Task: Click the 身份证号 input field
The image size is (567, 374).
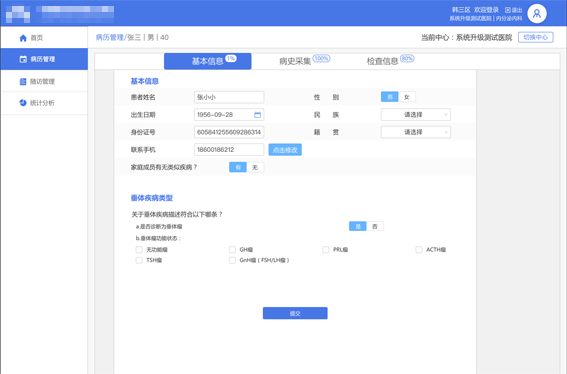Action: 229,132
